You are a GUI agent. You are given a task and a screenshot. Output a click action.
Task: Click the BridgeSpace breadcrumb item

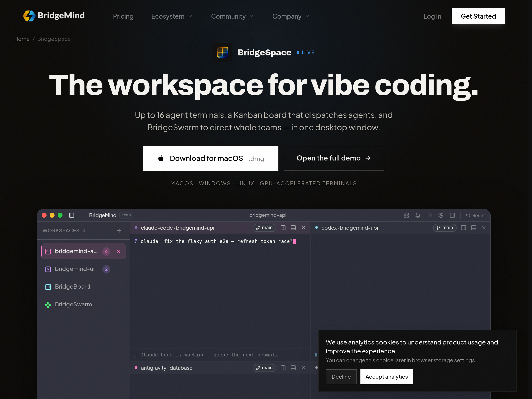(54, 39)
